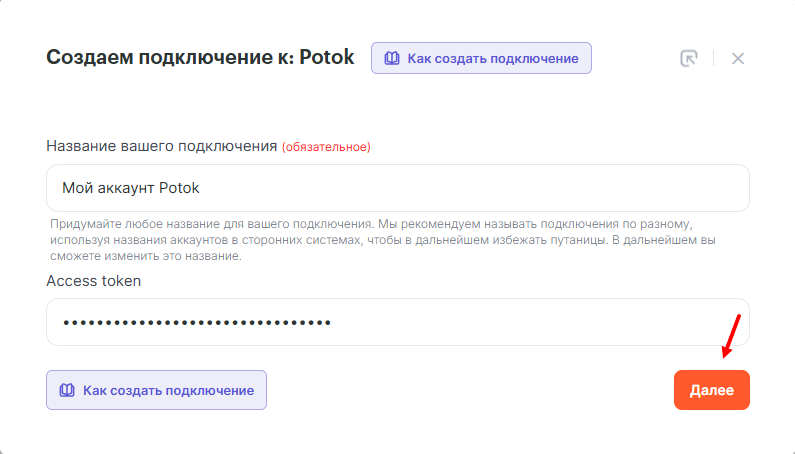This screenshot has width=795, height=454.
Task: Open the top 'Как создать подключение' guide button
Action: pyautogui.click(x=481, y=58)
